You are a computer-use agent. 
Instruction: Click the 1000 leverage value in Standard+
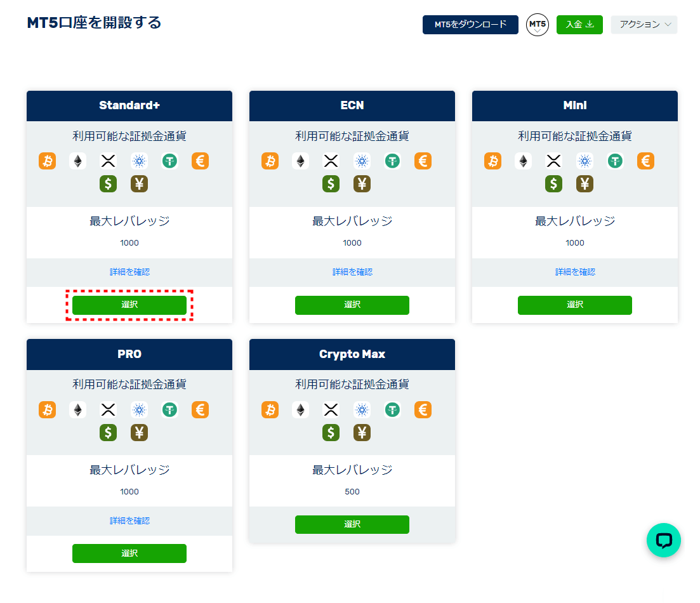click(129, 243)
